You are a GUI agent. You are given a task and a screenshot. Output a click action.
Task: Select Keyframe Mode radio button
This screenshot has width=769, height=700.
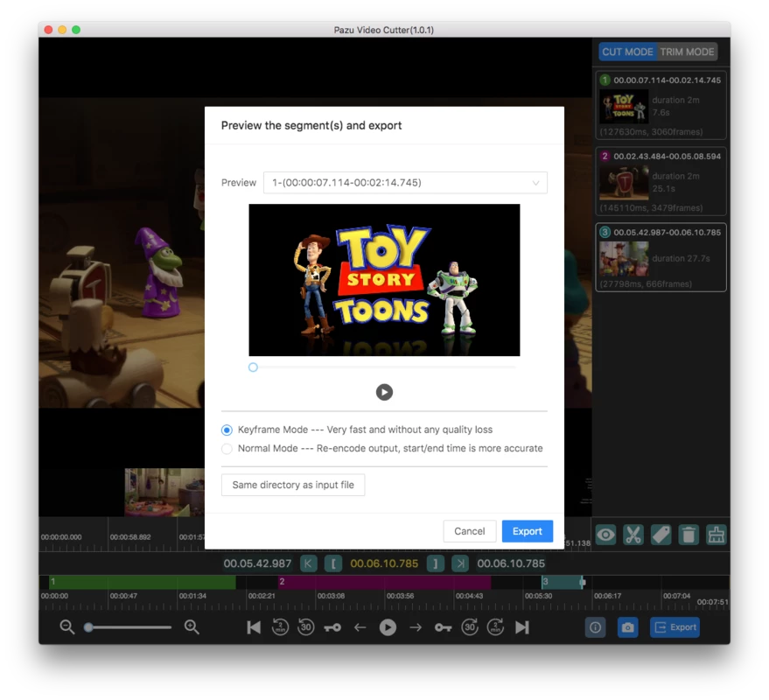click(x=227, y=430)
